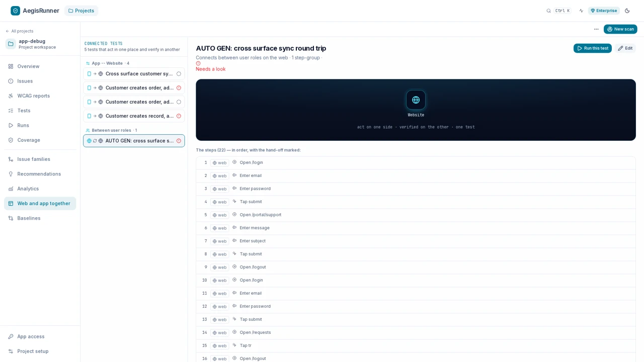Click step 9 Open /logout
This screenshot has height=362, width=644.
click(x=416, y=267)
